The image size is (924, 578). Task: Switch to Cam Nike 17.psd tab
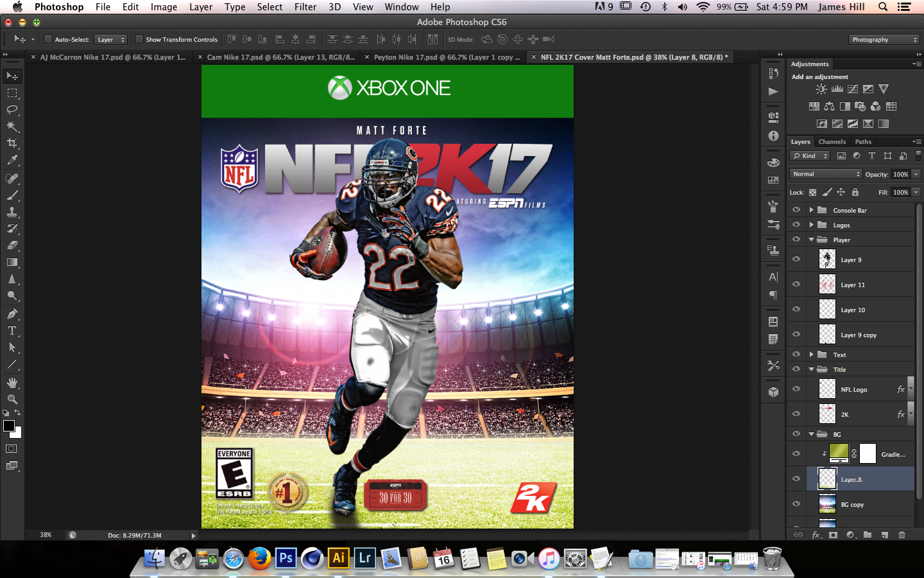(x=280, y=57)
